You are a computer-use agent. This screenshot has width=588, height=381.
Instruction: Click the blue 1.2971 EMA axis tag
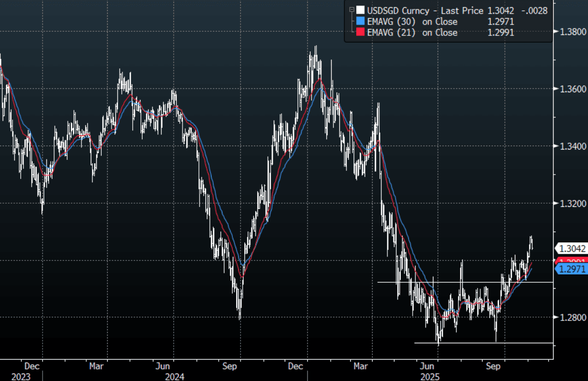[x=572, y=269]
